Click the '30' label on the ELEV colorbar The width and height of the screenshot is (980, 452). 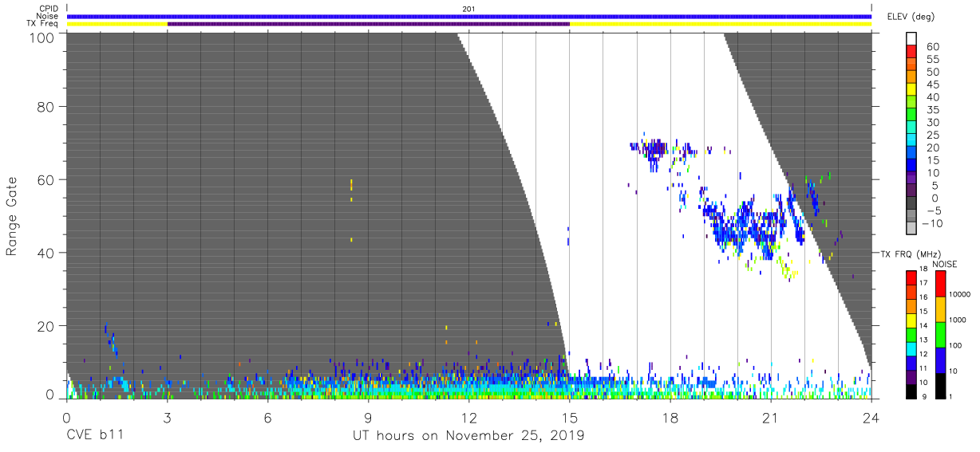(933, 123)
